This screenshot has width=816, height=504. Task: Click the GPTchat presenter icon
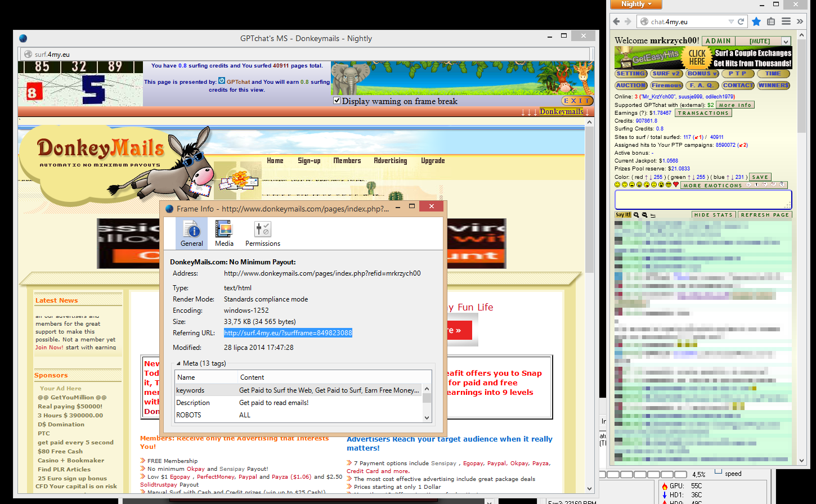(221, 81)
